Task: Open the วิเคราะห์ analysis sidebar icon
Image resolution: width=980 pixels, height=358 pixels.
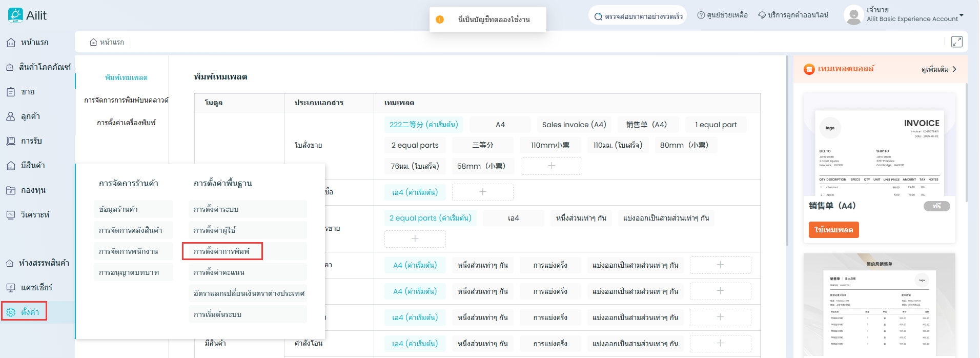Action: click(11, 215)
